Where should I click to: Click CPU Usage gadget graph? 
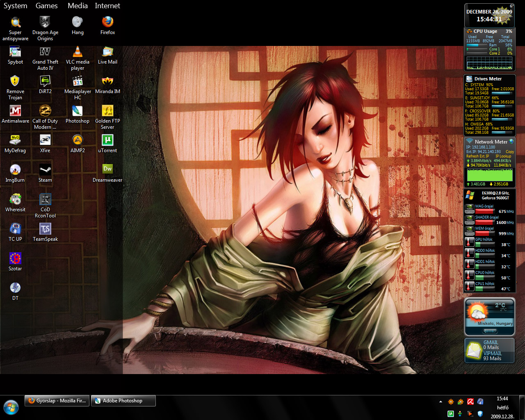[489, 63]
